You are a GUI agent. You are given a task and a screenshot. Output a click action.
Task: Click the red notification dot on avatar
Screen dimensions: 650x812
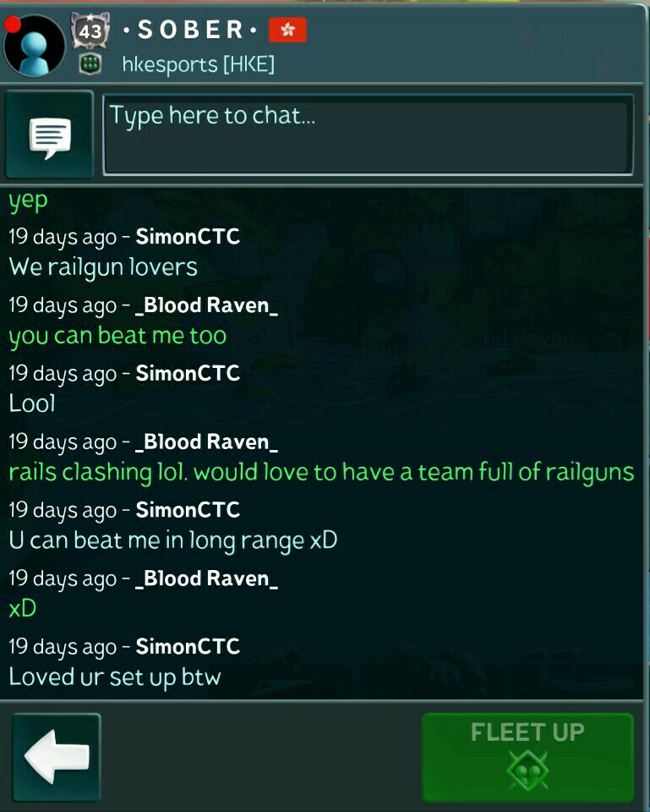click(x=12, y=24)
